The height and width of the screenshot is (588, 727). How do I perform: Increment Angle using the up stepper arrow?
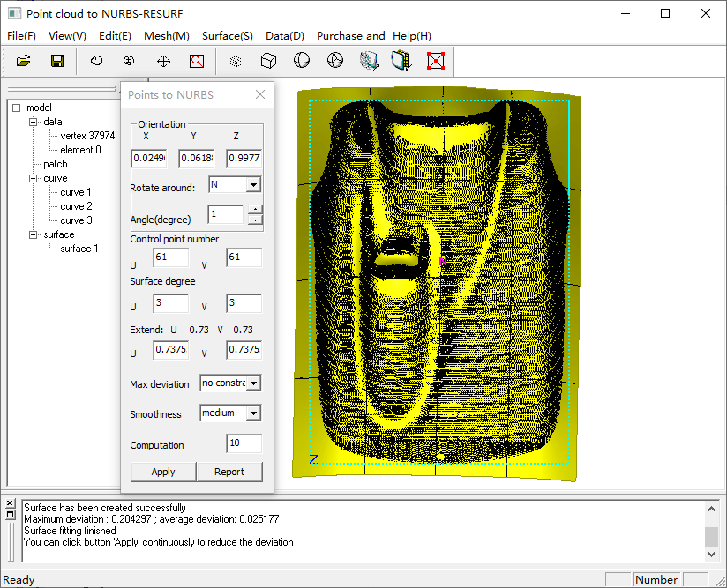256,210
